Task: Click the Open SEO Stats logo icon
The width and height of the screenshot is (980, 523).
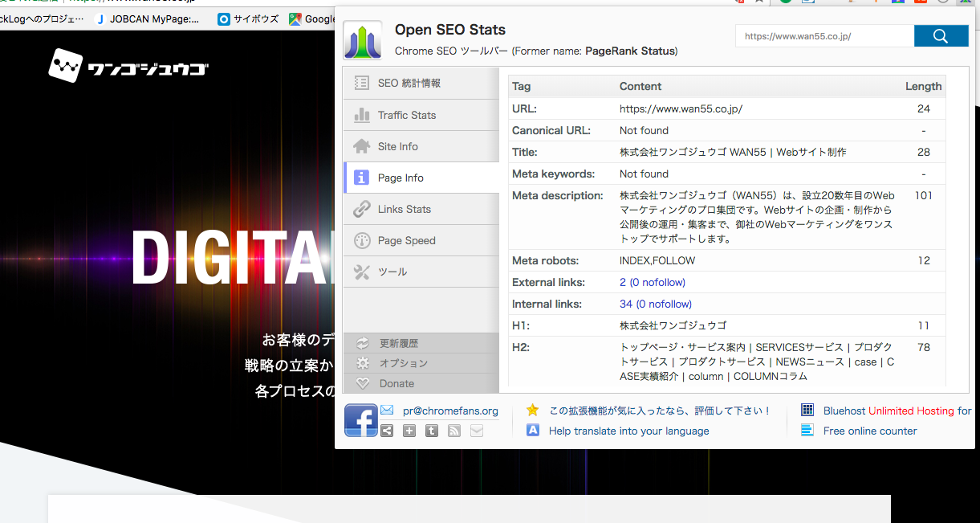Action: pyautogui.click(x=362, y=40)
